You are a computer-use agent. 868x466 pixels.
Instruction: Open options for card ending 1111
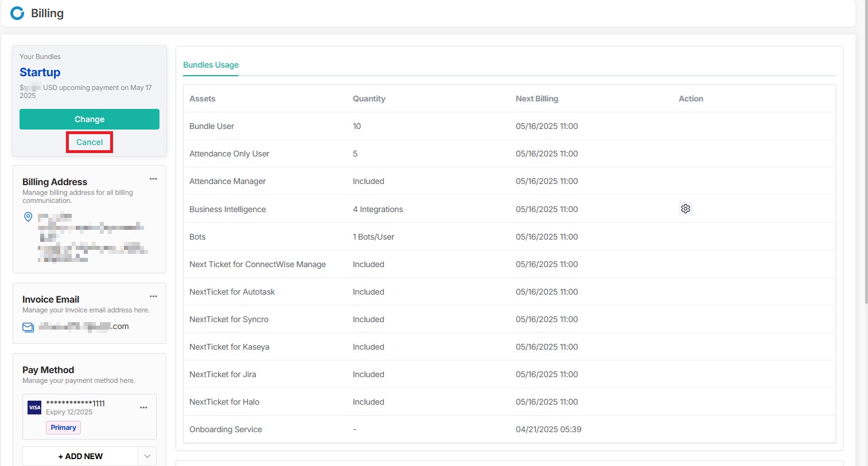(143, 408)
